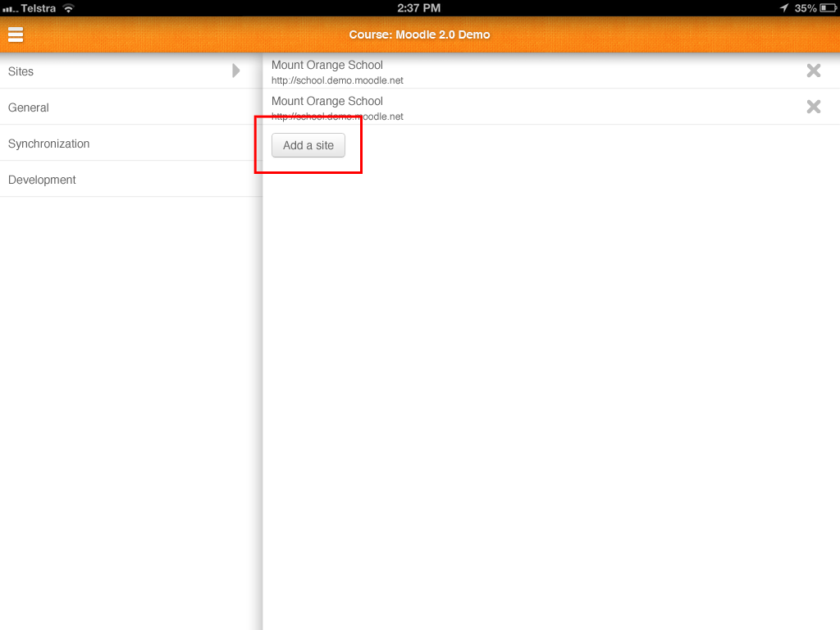840x630 pixels.
Task: Tap the Telstra carrier label
Action: pos(38,8)
